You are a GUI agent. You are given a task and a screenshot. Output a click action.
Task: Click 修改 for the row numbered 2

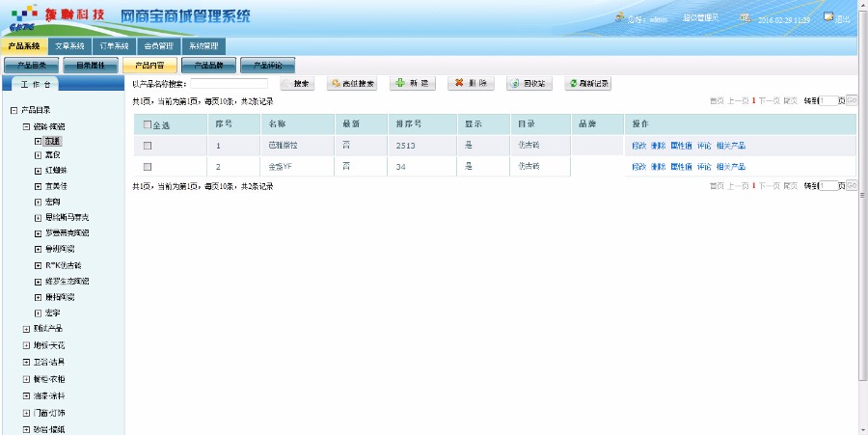point(638,167)
